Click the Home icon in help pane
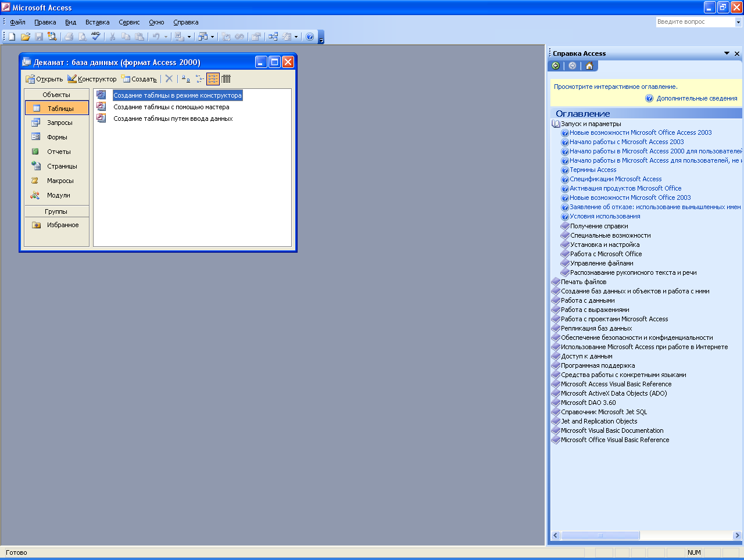The height and width of the screenshot is (560, 744). (x=589, y=66)
